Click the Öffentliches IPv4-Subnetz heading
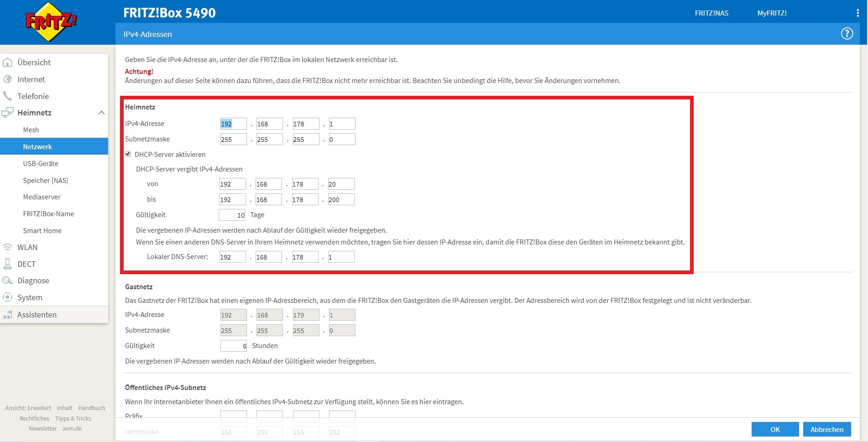This screenshot has height=442, width=868. (x=166, y=388)
